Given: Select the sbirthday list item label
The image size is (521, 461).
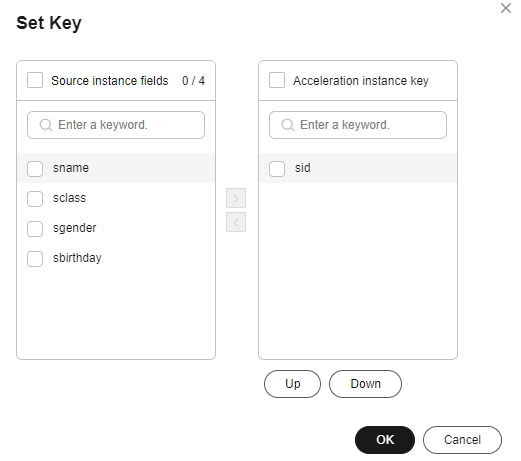Looking at the screenshot, I should pyautogui.click(x=77, y=258).
